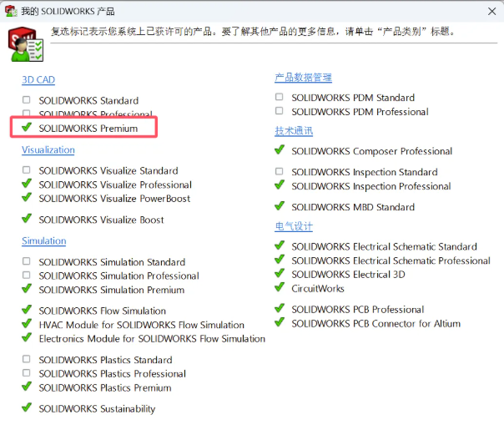Viewport: 504px width, 440px height.
Task: Toggle SOLIDWORKS Standard checkbox
Action: [27, 100]
